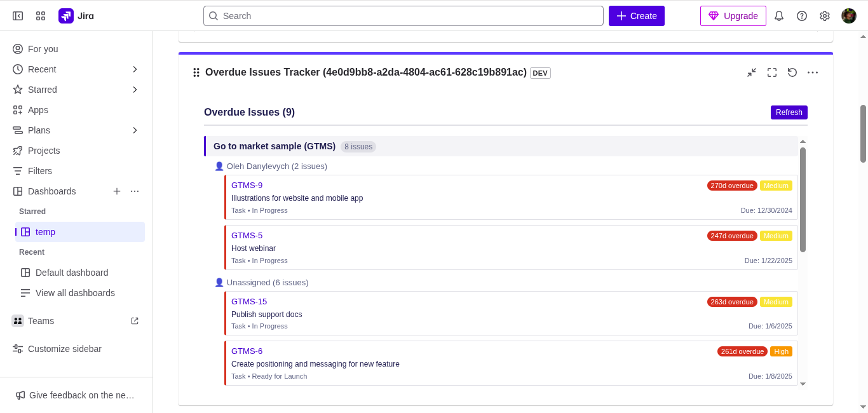Open the notifications bell
Screen dimensions: 868x413
point(779,15)
